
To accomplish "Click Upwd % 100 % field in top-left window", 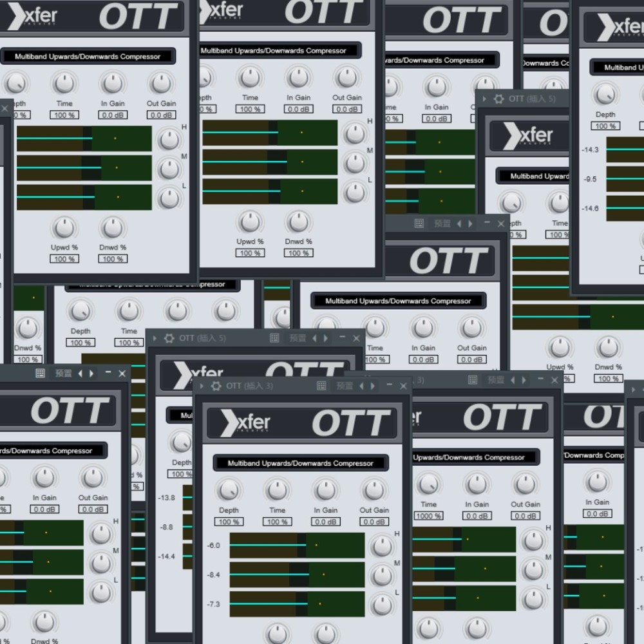I will [x=64, y=259].
